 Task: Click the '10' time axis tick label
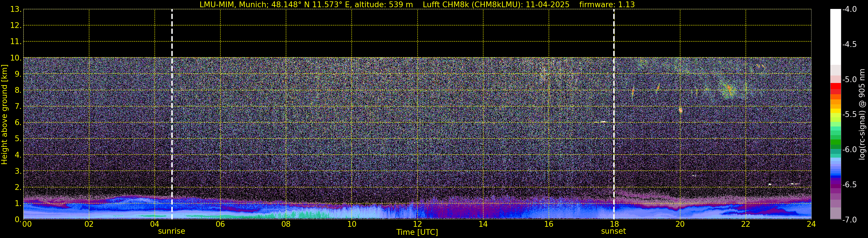352,224
